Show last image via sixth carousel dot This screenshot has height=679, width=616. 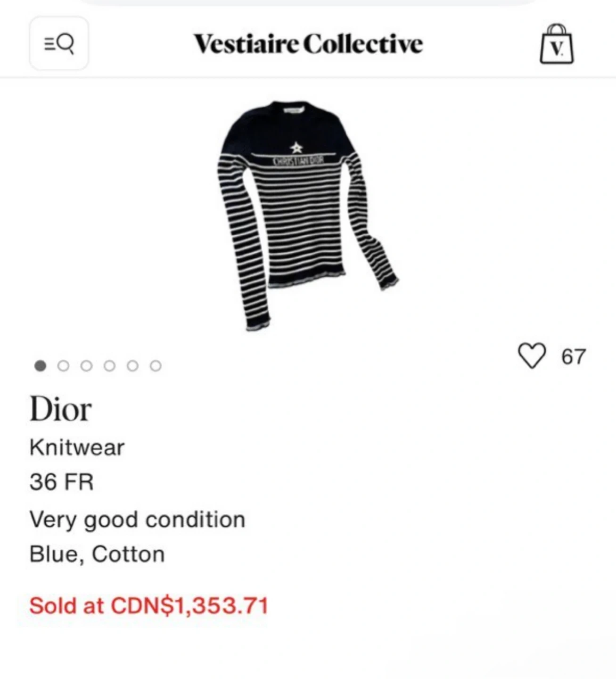(156, 366)
